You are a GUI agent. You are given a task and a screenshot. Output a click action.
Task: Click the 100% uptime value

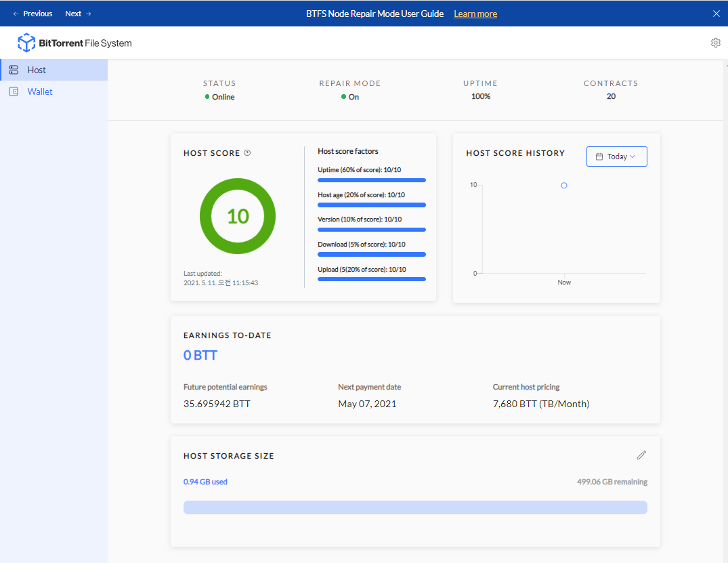click(481, 96)
